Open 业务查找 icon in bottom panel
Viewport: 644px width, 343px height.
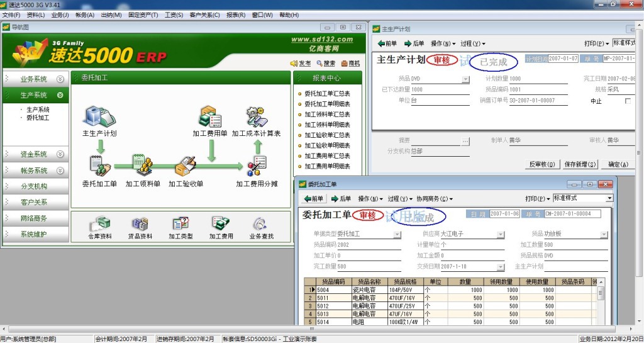pyautogui.click(x=261, y=224)
